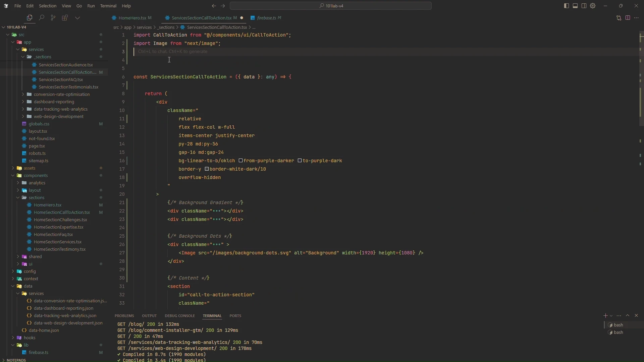Switch to firebase.ts tab
Screen dimensions: 644x362
click(x=266, y=18)
